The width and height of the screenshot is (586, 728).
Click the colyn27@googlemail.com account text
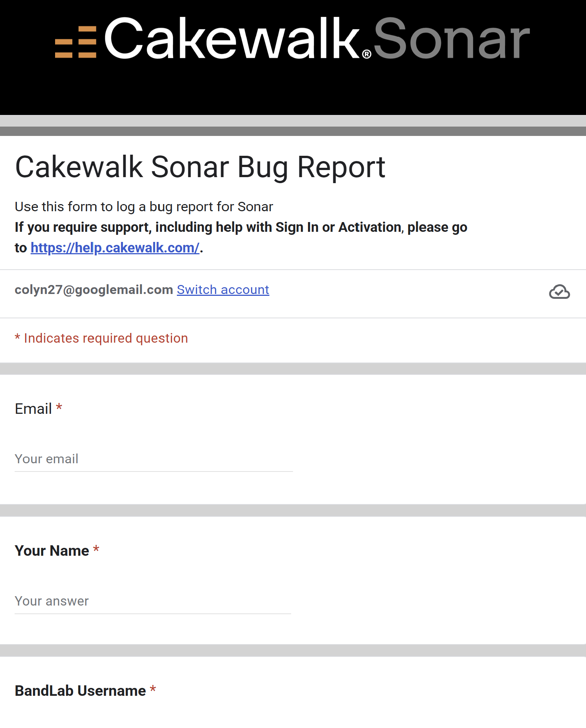coord(94,290)
